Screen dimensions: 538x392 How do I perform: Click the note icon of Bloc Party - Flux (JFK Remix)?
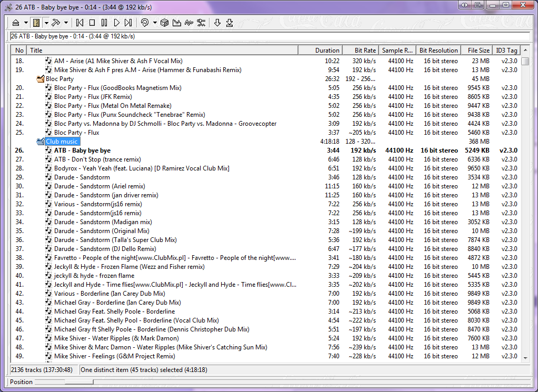pos(48,97)
